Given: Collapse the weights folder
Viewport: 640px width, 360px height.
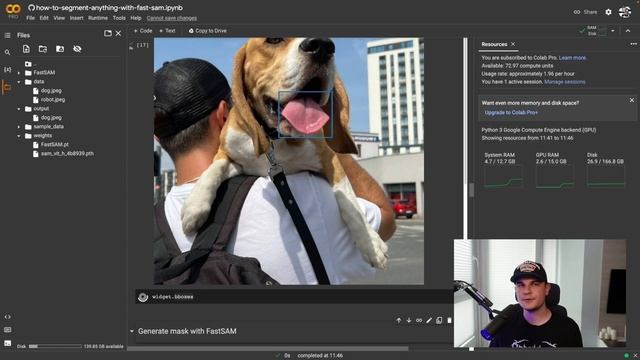Looking at the screenshot, I should (x=18, y=136).
